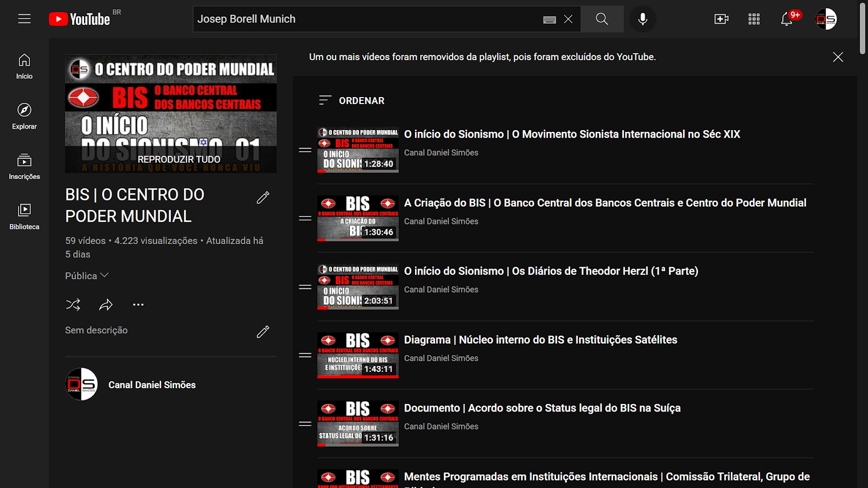Grab the reorder handle for Movimento Sionista video

coord(305,150)
